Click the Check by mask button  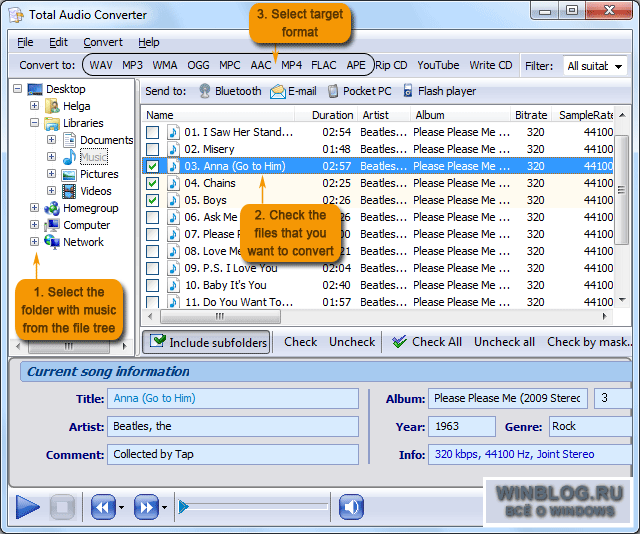pos(589,342)
